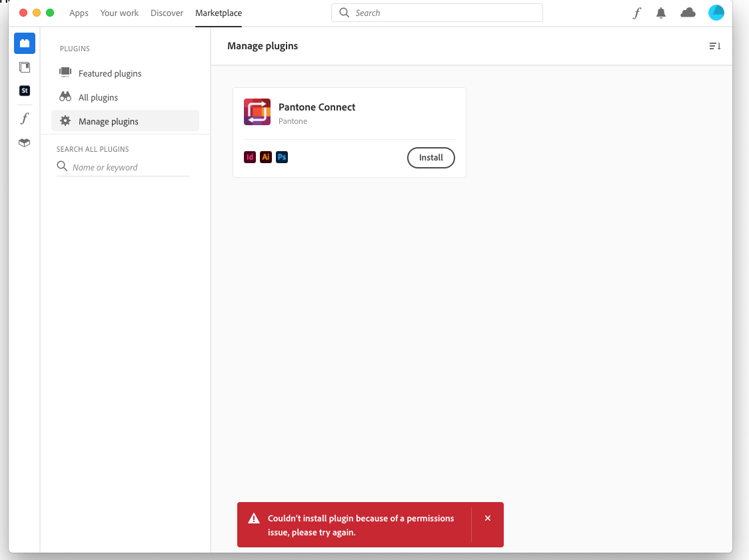Select the Illustrator badge on the plugin card
Viewport: 749px width, 560px height.
click(266, 157)
